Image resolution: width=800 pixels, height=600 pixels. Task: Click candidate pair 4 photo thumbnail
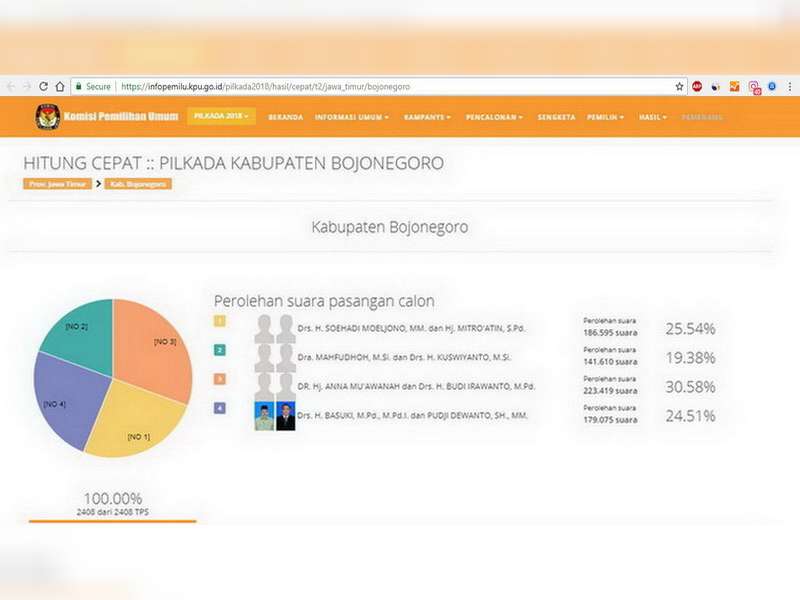(x=275, y=416)
